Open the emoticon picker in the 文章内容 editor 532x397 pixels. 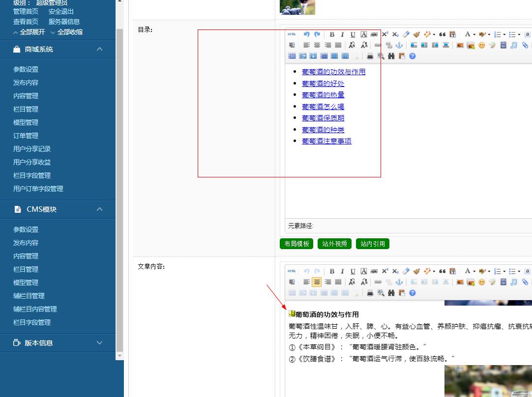[x=481, y=282]
